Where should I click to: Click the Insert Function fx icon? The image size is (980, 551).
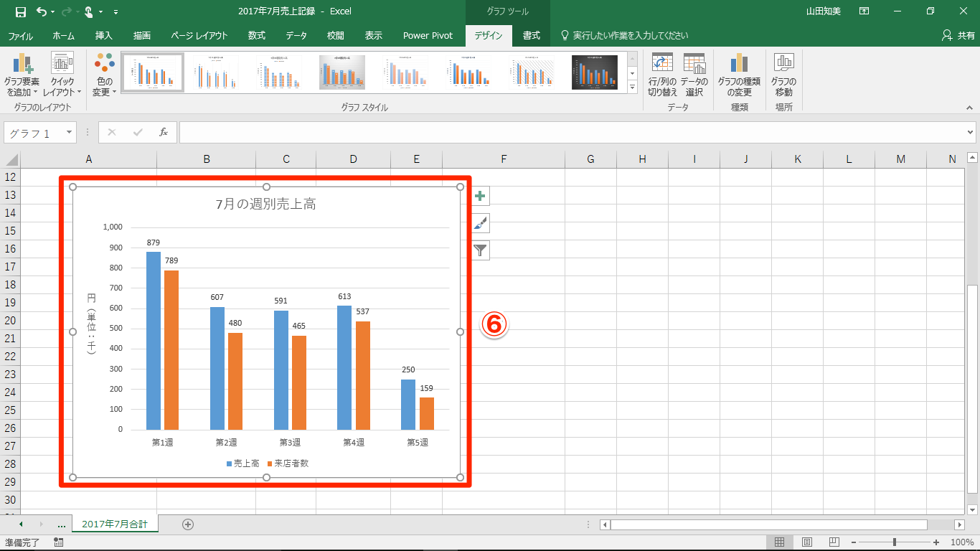click(164, 132)
